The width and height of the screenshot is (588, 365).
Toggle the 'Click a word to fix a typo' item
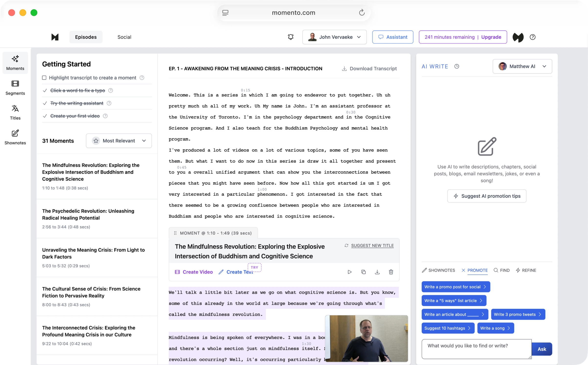[x=45, y=91]
